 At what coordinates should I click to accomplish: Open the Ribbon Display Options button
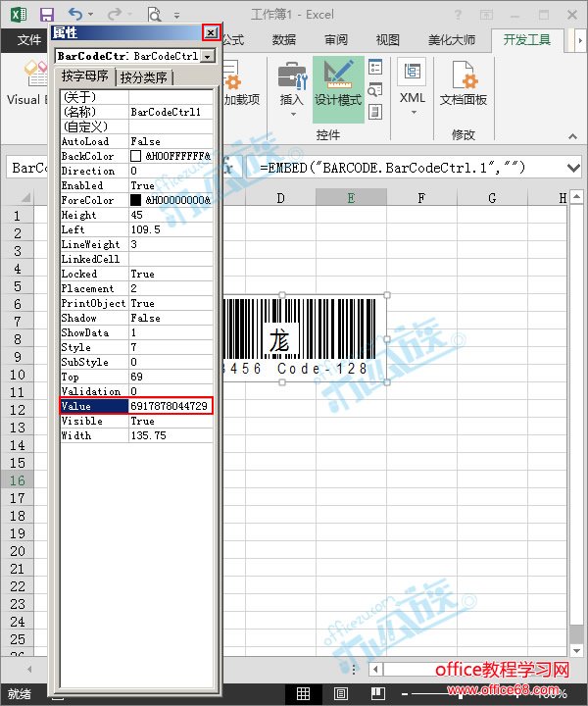[x=486, y=15]
